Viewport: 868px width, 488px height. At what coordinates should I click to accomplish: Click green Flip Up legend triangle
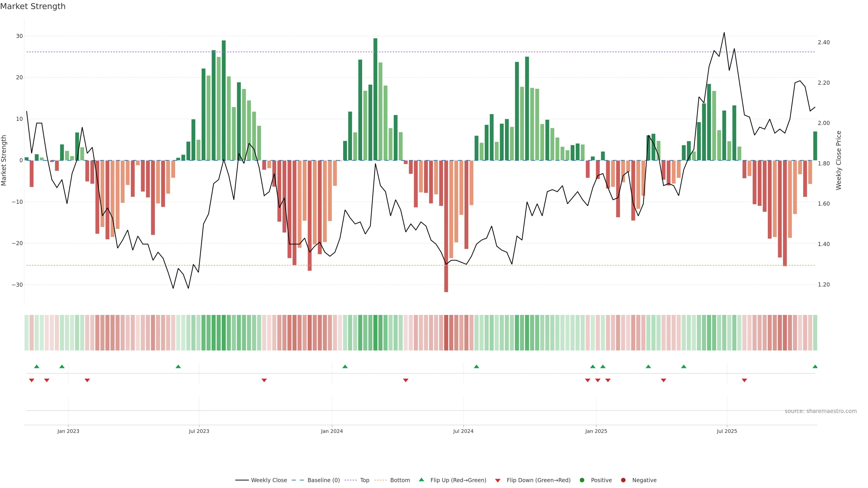[421, 480]
